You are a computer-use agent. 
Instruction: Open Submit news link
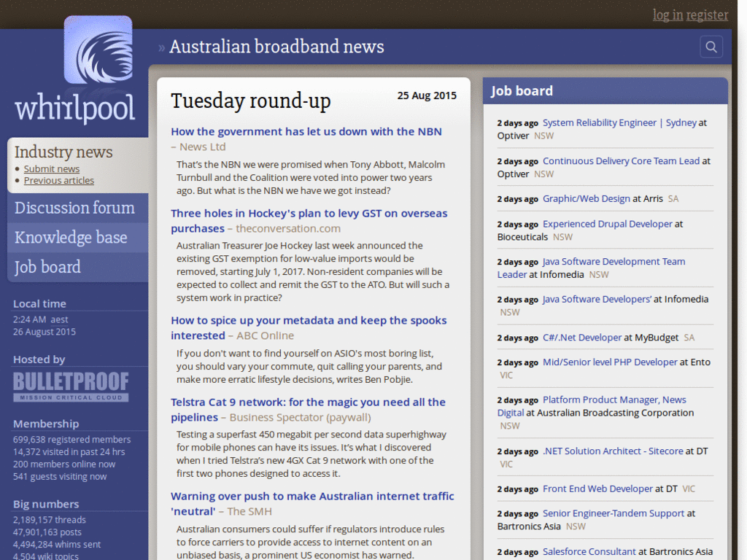click(52, 168)
